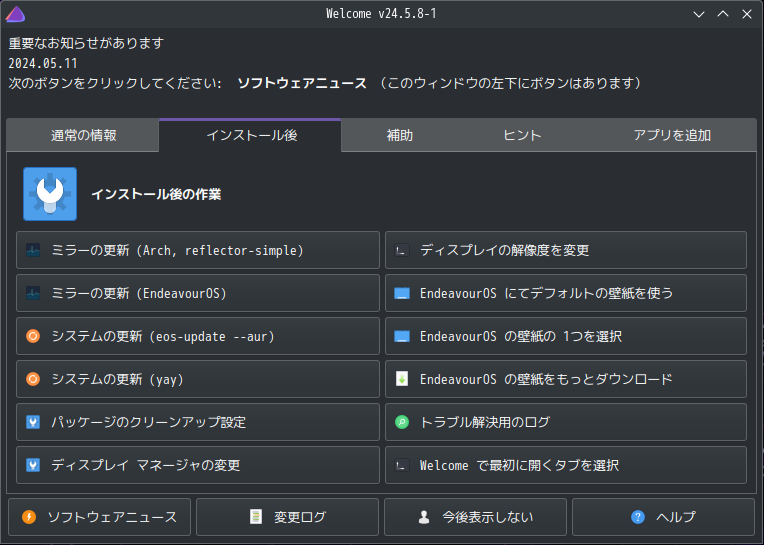Screen dimensions: 764x545
Task: Click the bold ソフトウェアニュース text in notice
Action: (x=302, y=83)
